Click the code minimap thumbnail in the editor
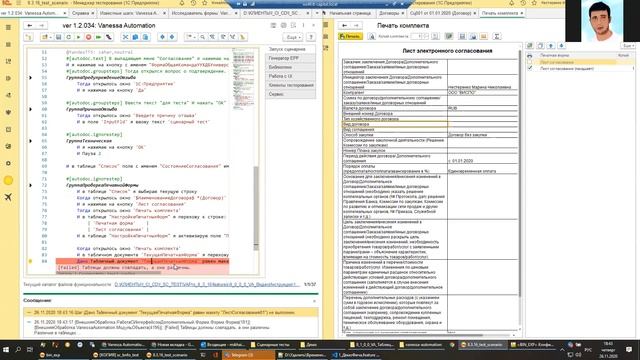Viewport: 640px width, 360px height. point(243,80)
